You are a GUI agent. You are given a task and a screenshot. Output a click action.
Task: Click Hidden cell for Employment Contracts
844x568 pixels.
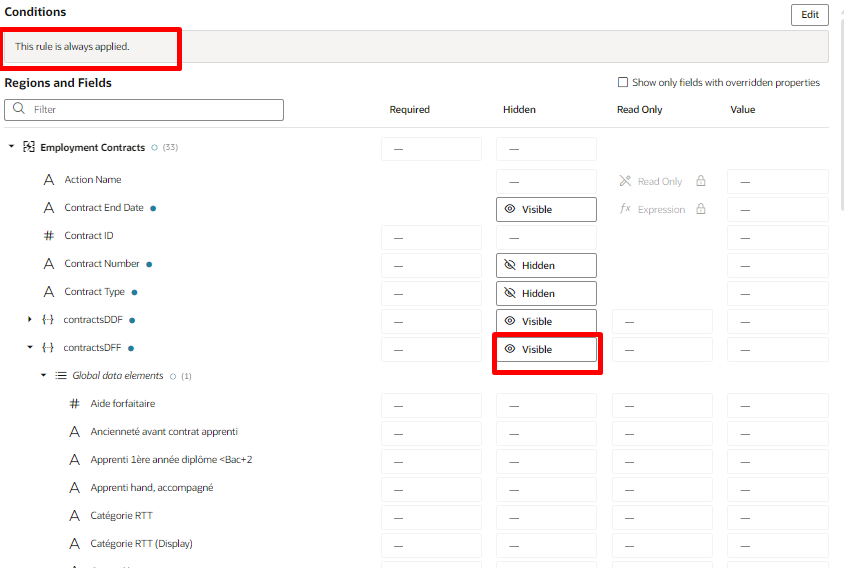click(546, 149)
